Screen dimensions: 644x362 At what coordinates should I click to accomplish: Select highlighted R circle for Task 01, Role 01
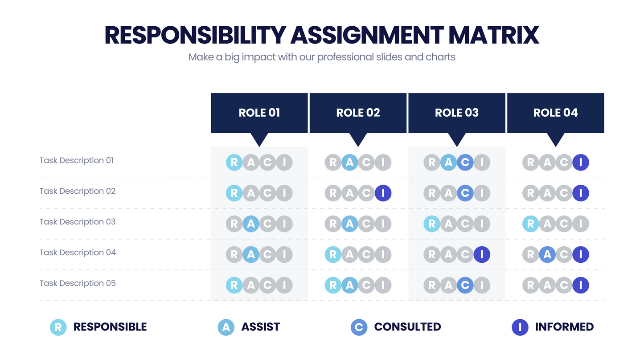coord(234,163)
